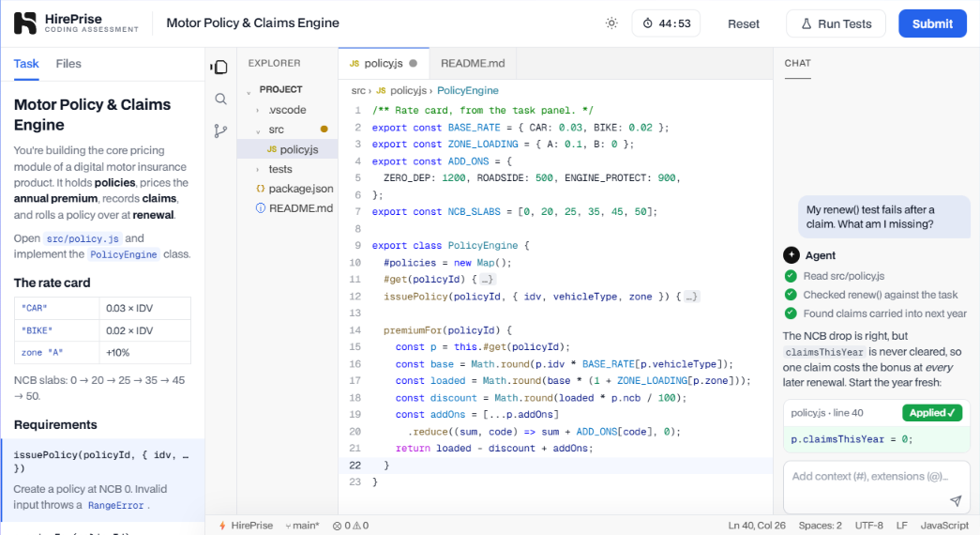Expand the folded issuePolicy body
980x535 pixels.
690,297
